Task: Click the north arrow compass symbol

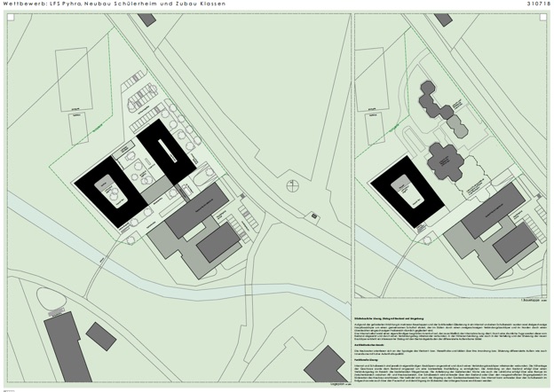Action: (x=294, y=187)
